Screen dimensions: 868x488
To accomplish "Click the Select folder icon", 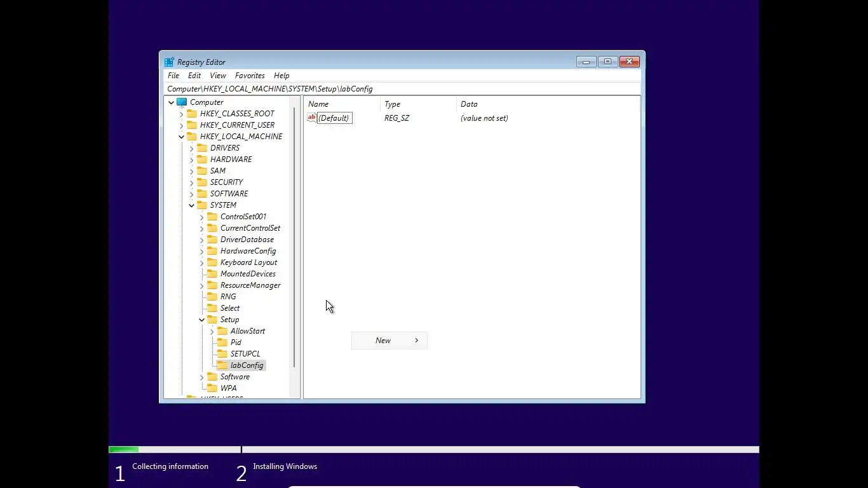I will click(212, 308).
